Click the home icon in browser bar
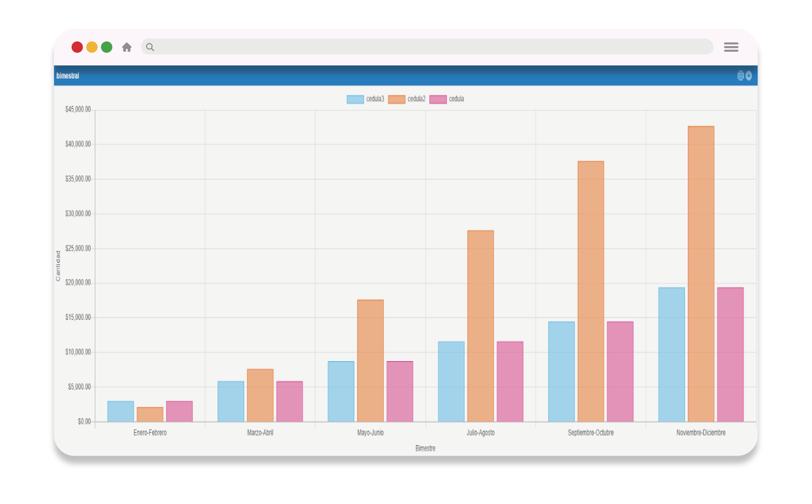The height and width of the screenshot is (504, 812). pyautogui.click(x=127, y=47)
